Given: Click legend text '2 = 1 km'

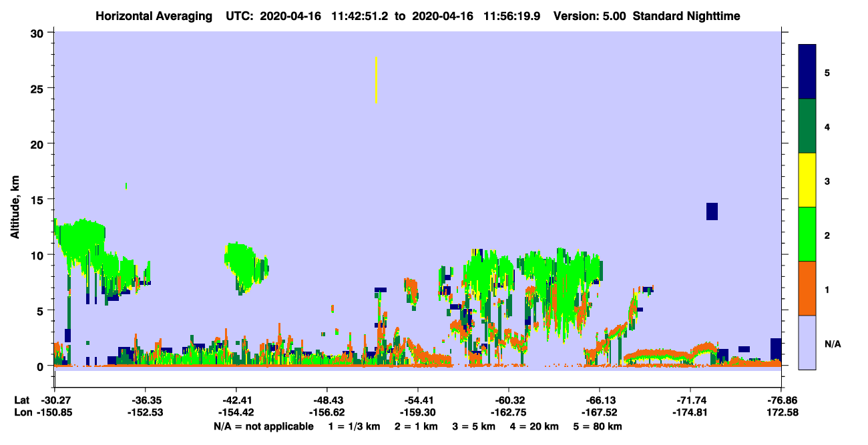Looking at the screenshot, I should (x=416, y=426).
